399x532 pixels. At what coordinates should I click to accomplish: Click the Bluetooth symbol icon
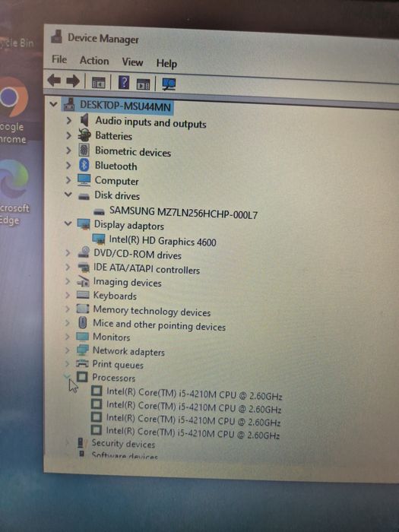(x=84, y=165)
